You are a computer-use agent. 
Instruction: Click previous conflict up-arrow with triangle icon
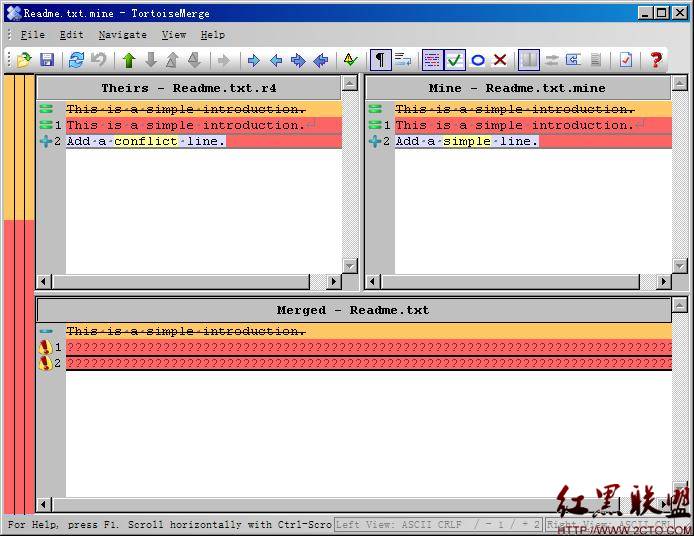click(x=173, y=60)
